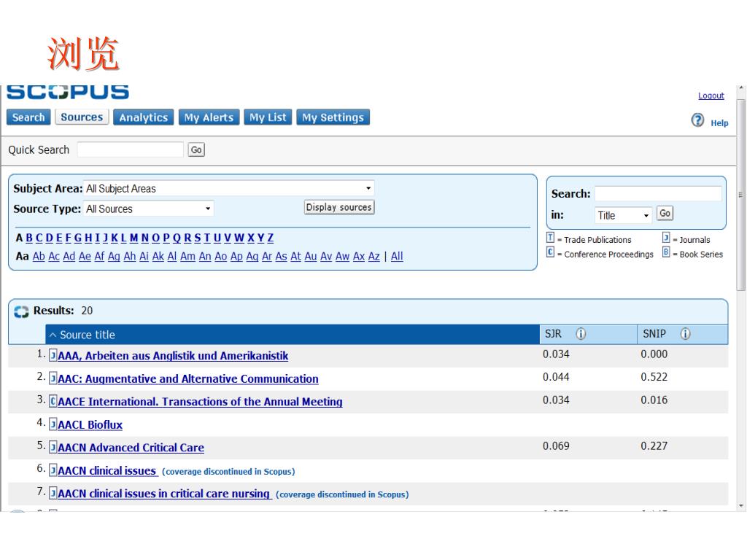Click Go button next to Title dropdown

pos(665,213)
